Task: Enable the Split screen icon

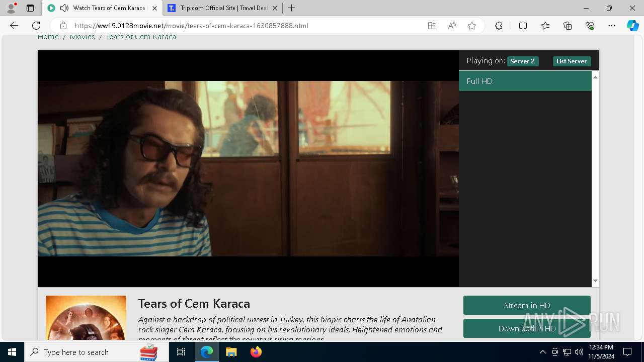Action: [x=523, y=26]
